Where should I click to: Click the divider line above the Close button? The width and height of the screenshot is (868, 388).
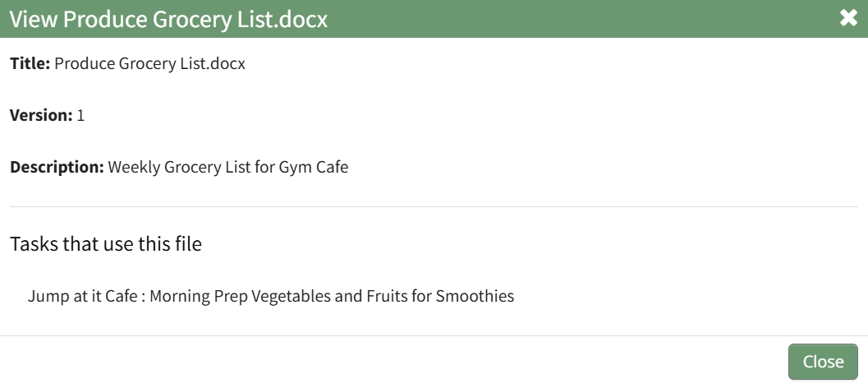(x=434, y=335)
